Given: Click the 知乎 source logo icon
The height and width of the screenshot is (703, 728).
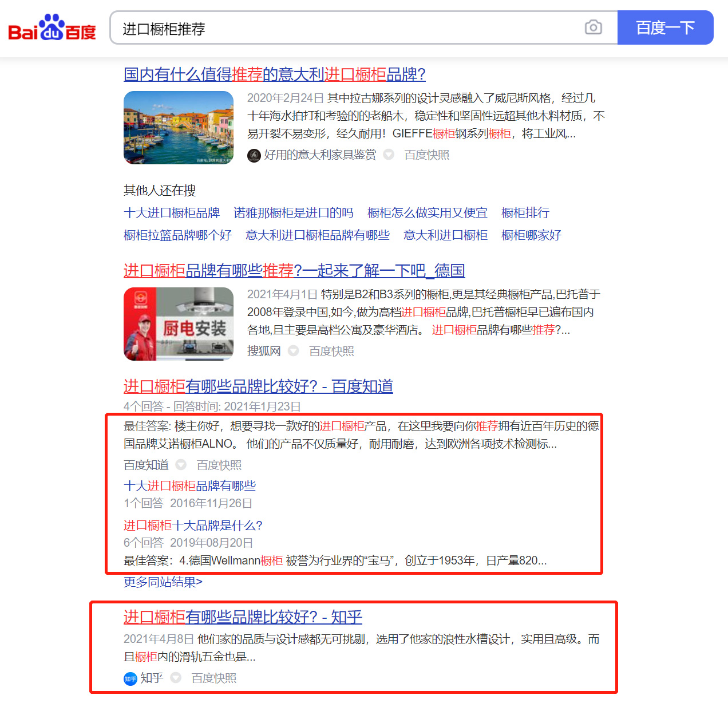Looking at the screenshot, I should click(130, 679).
